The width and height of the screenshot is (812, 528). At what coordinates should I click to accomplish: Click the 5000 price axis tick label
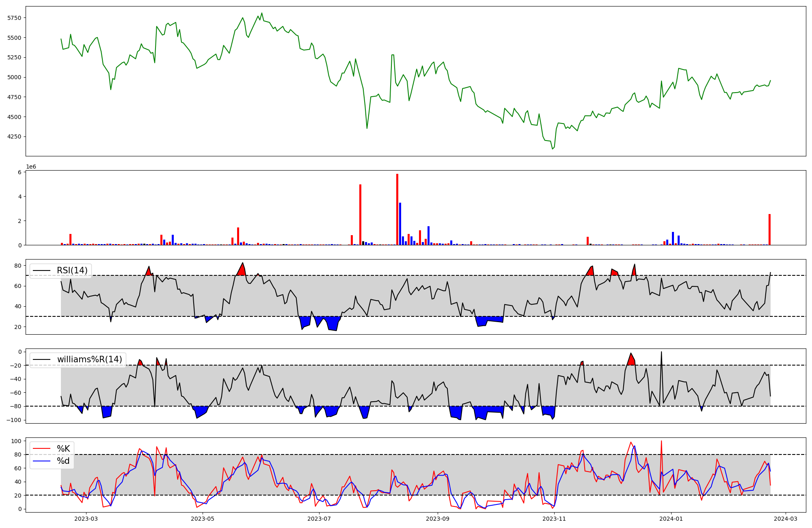14,77
